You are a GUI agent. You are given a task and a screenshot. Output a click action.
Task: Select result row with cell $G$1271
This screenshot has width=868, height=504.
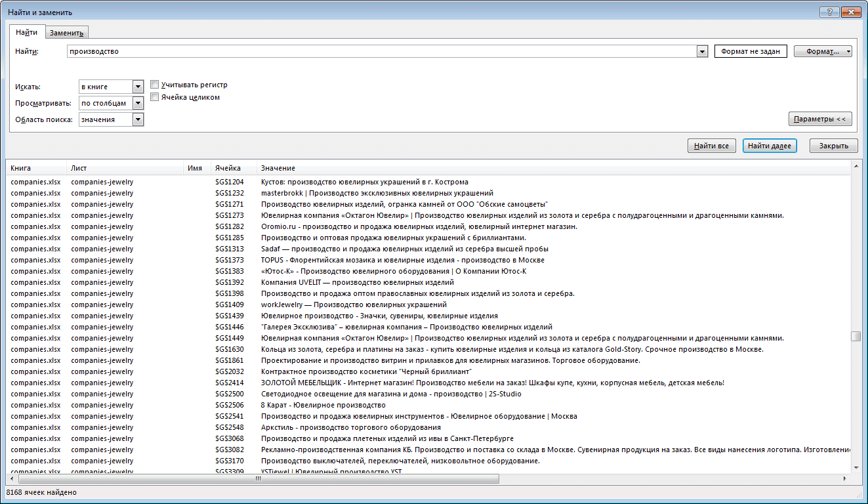(x=428, y=204)
